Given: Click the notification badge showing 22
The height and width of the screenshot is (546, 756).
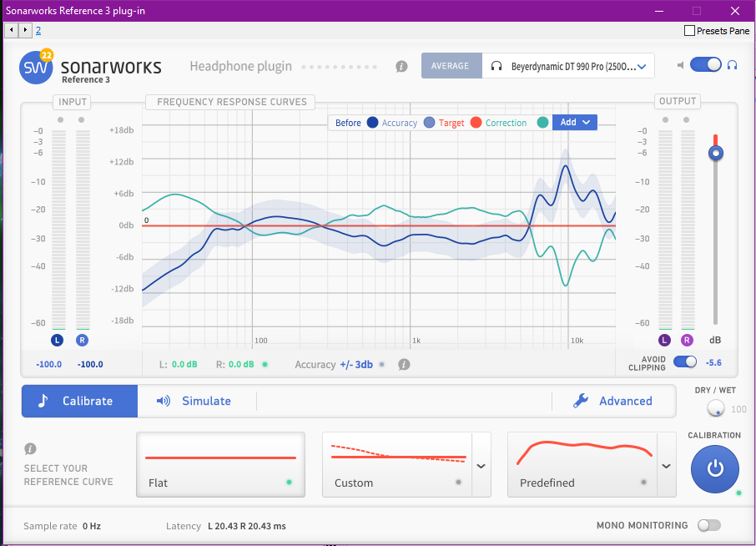Looking at the screenshot, I should coord(46,55).
